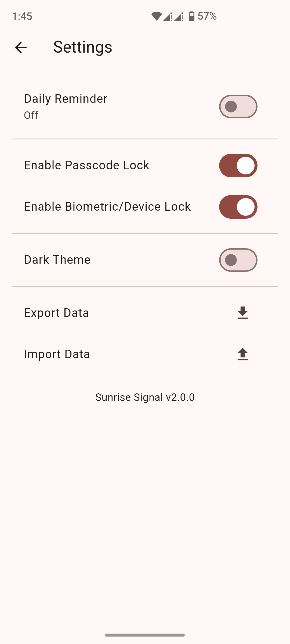290x644 pixels.
Task: Tap the battery icon in status bar
Action: [x=191, y=16]
